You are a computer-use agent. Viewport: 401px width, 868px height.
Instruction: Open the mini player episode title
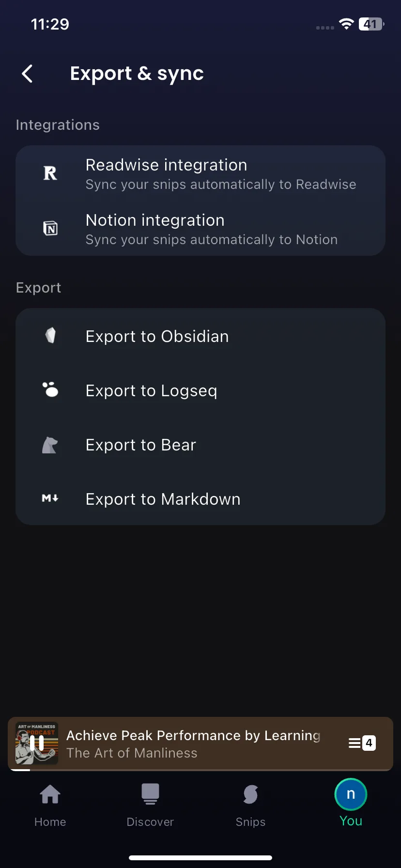193,735
